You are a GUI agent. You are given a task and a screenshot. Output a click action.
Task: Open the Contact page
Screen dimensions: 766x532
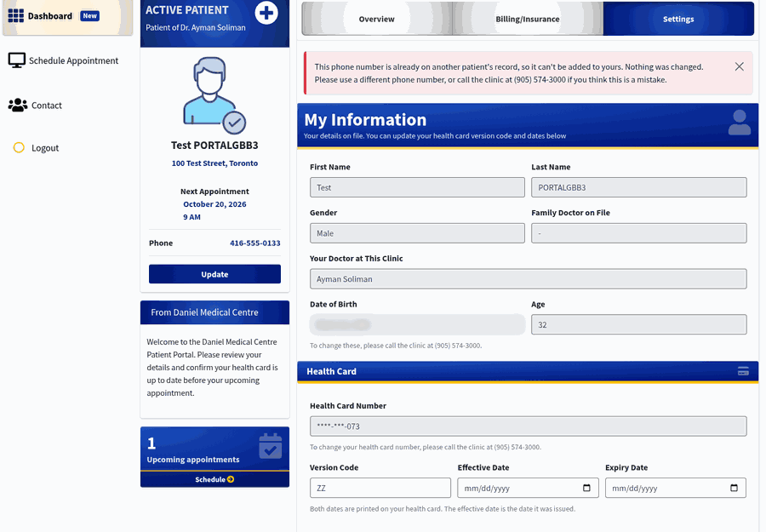(35, 105)
